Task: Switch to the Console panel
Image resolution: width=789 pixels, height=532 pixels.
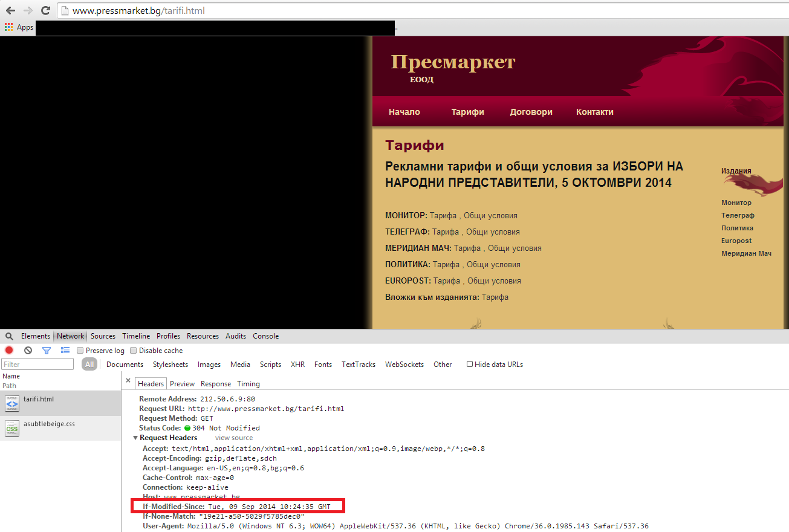Action: [266, 336]
